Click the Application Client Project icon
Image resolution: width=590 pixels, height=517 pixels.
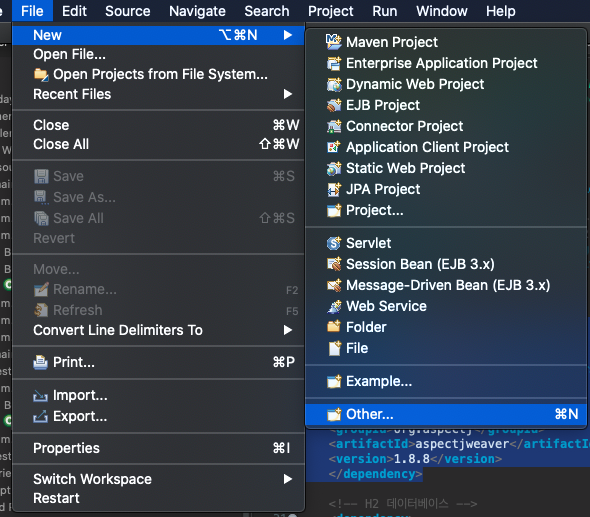334,147
